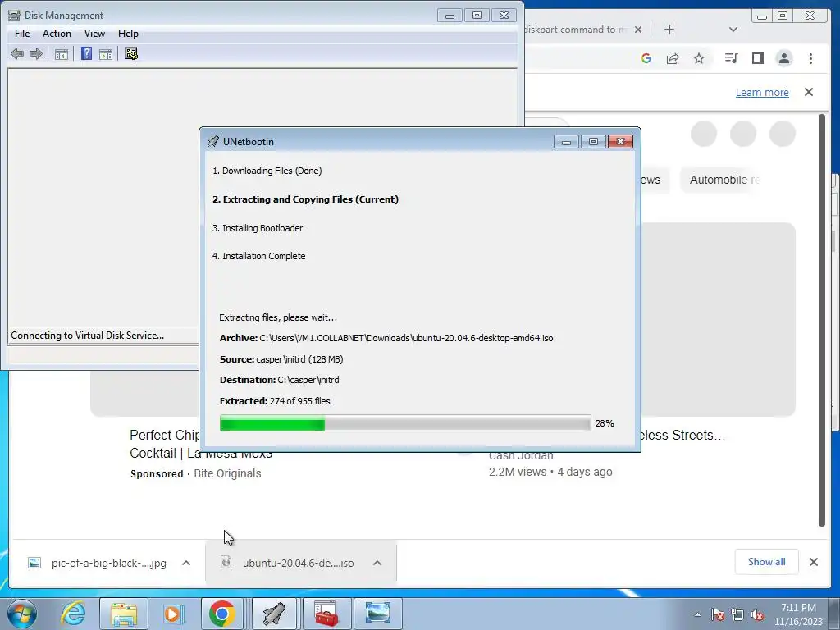Click '2.2M views • 4 days ago' text
The image size is (840, 630).
pos(550,472)
